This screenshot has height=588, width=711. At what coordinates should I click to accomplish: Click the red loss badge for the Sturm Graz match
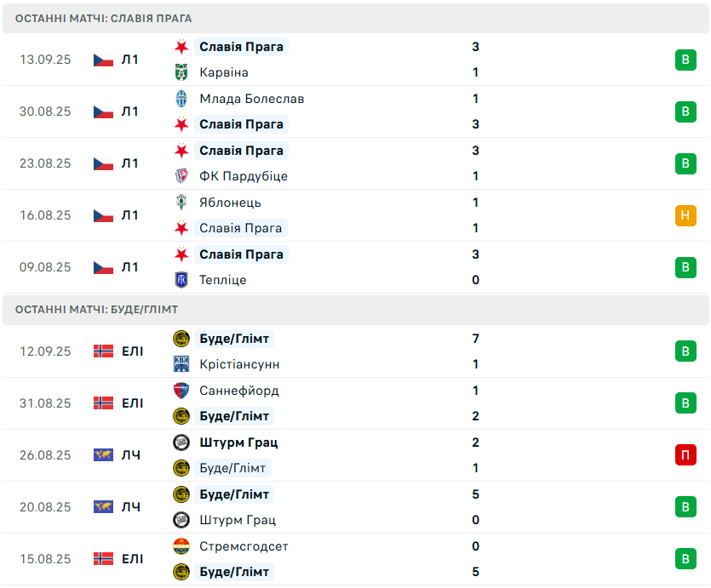(685, 455)
